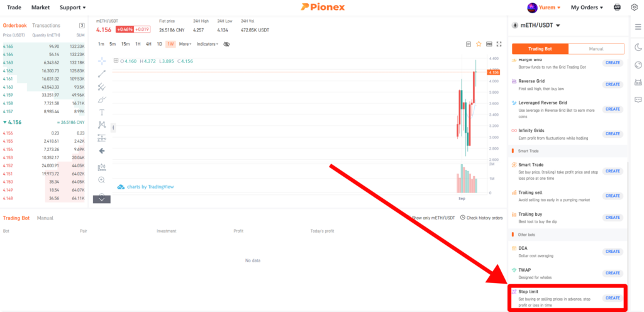Open fullscreen chart view icon
Image resolution: width=644 pixels, height=312 pixels.
pos(499,44)
